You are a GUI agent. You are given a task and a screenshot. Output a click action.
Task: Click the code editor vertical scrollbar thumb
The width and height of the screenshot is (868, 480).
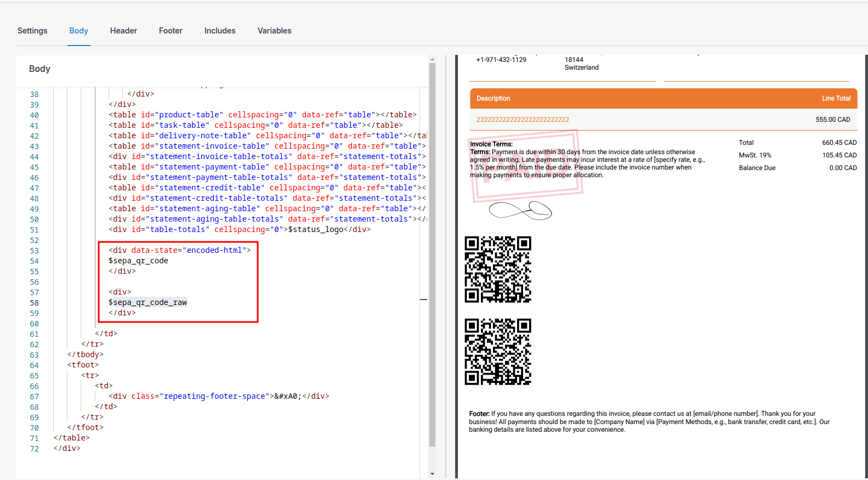pyautogui.click(x=432, y=252)
